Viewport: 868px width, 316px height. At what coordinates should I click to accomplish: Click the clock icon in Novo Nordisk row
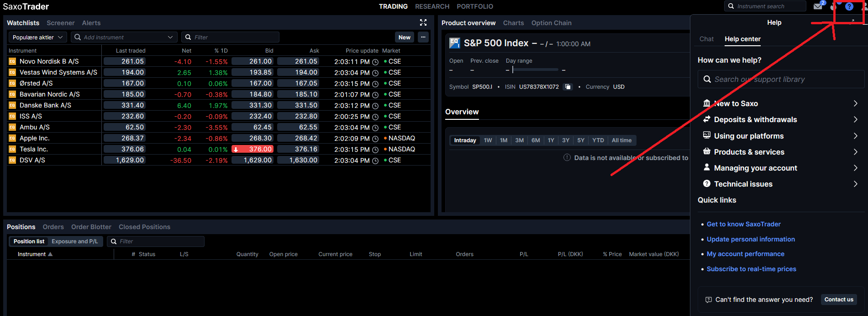tap(375, 62)
